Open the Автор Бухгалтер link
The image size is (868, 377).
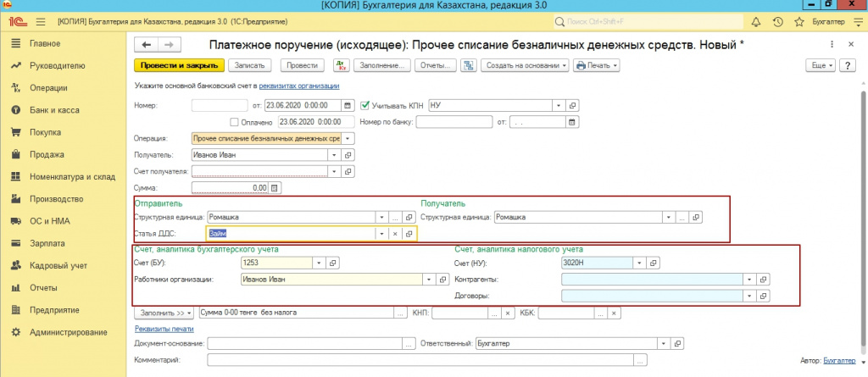839,360
